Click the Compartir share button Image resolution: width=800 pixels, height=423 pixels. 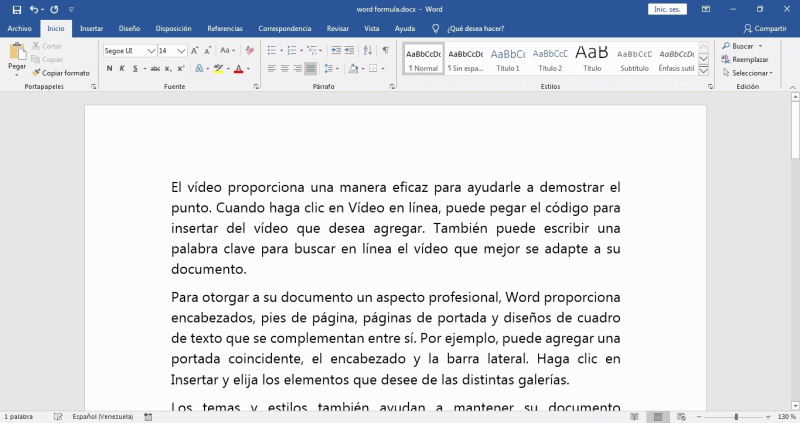click(765, 29)
